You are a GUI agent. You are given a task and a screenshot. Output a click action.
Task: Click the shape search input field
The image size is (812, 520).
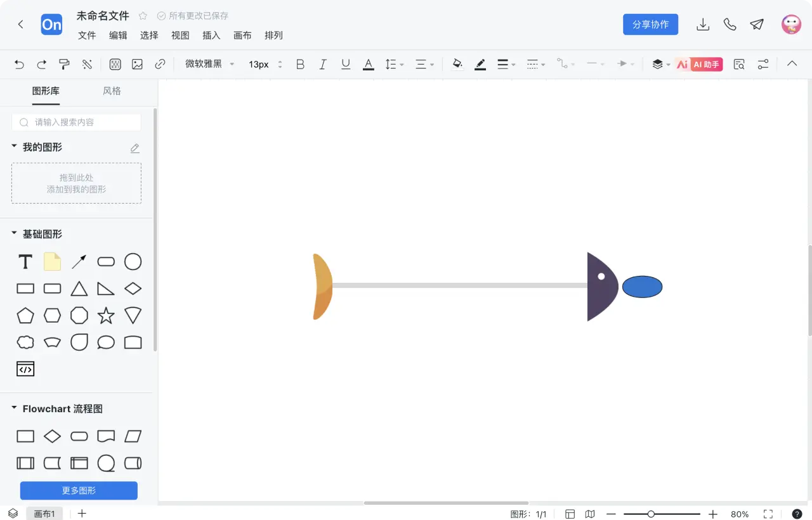[82, 122]
